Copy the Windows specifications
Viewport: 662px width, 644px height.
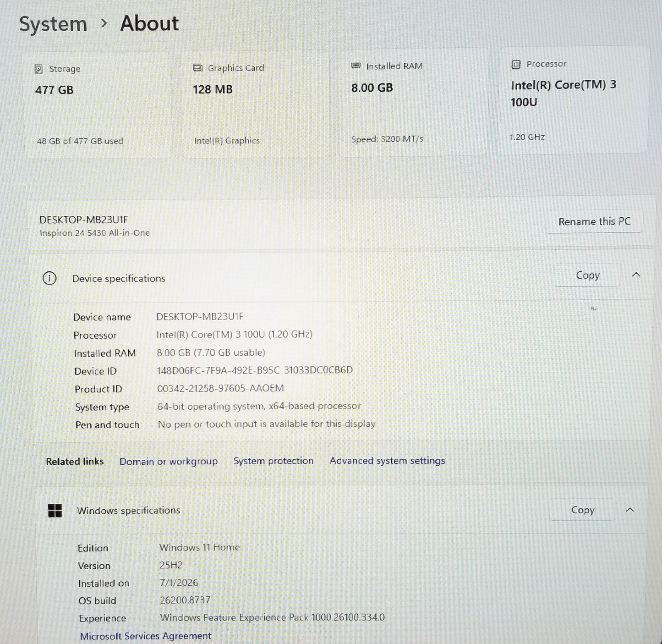[583, 510]
